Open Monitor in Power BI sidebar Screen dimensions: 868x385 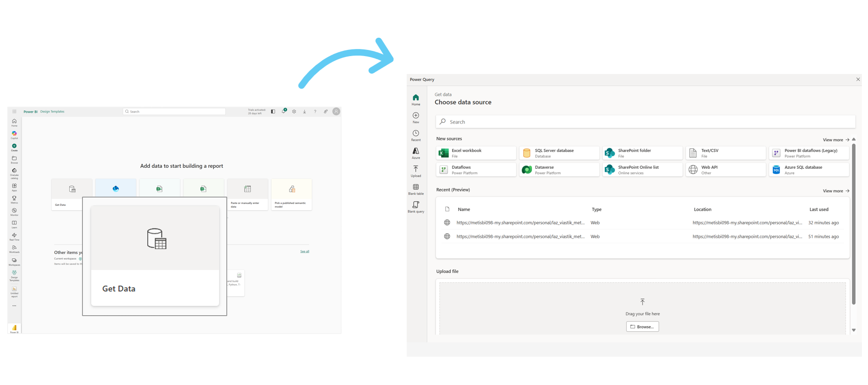pos(14,212)
